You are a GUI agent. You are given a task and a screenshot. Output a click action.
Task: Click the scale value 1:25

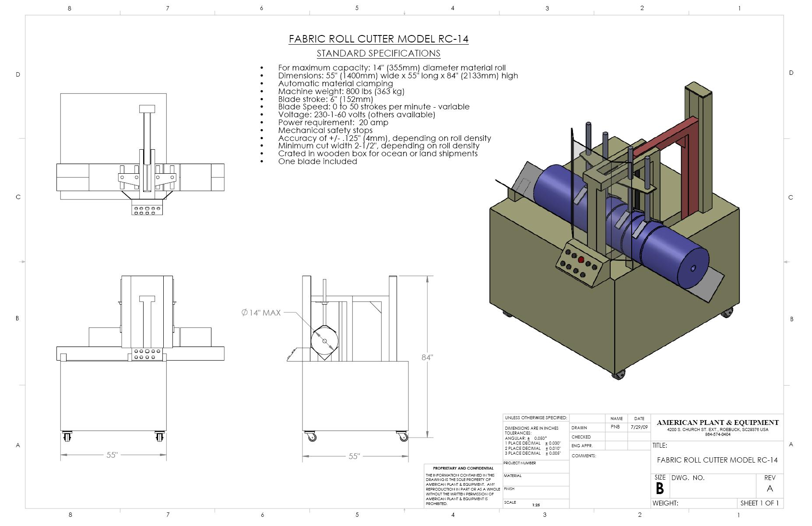[x=536, y=505]
